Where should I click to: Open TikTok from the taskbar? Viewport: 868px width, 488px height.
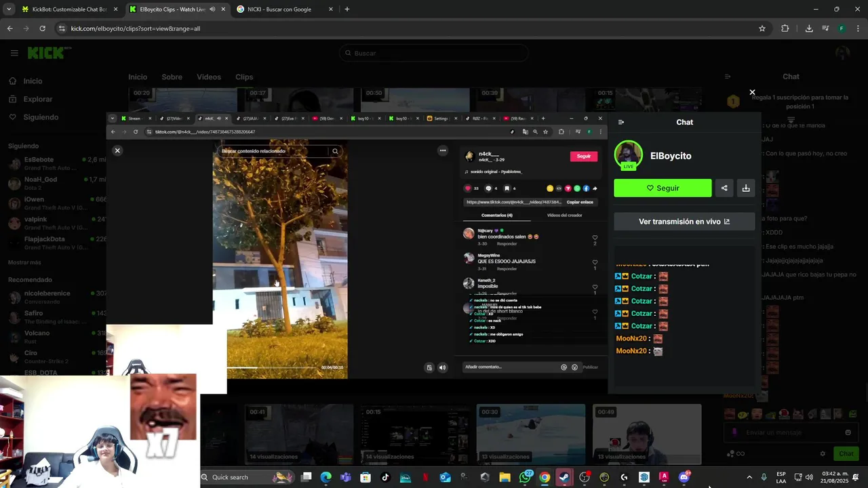click(385, 477)
